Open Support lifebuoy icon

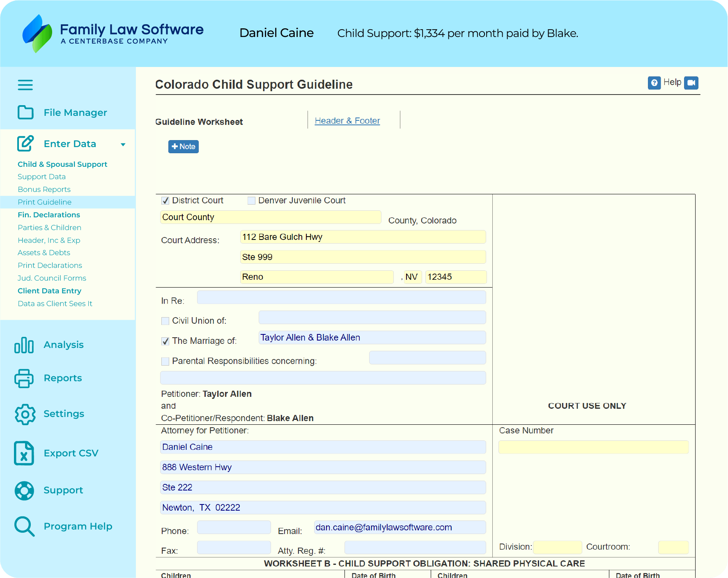pos(24,490)
